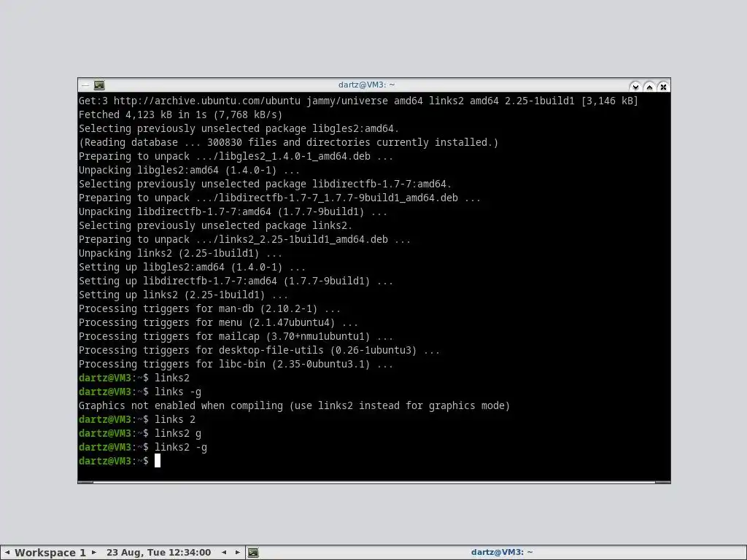
Task: Maximize the terminal with the up-chevron button
Action: point(649,86)
